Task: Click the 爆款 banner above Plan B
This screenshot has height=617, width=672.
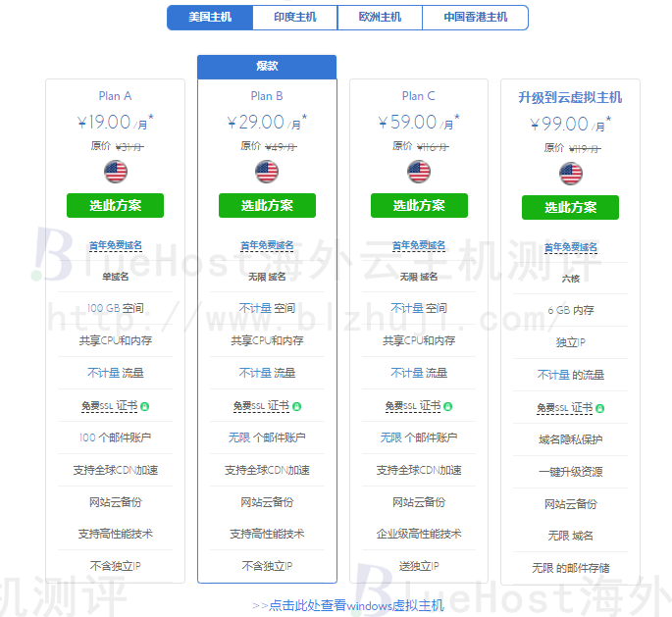Action: tap(267, 67)
